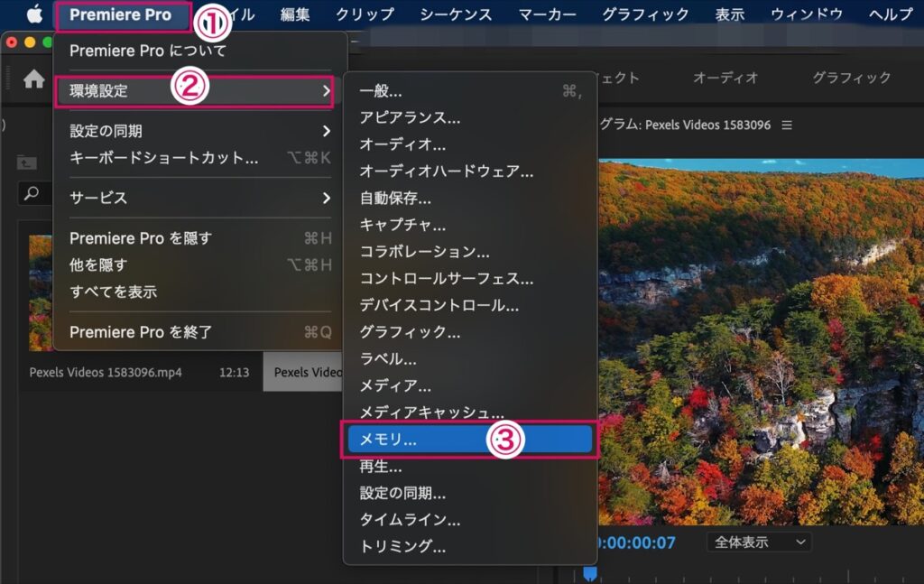Viewport: 924px width, 584px height.
Task: Open the シーケンス menu
Action: (456, 14)
